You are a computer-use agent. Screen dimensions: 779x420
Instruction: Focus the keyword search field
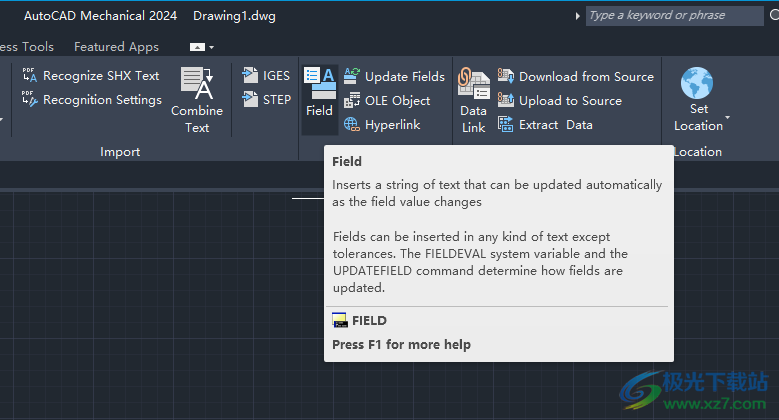pos(674,15)
